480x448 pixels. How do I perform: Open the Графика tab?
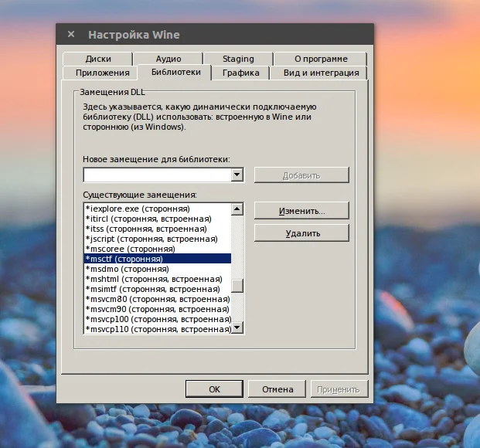tap(240, 73)
